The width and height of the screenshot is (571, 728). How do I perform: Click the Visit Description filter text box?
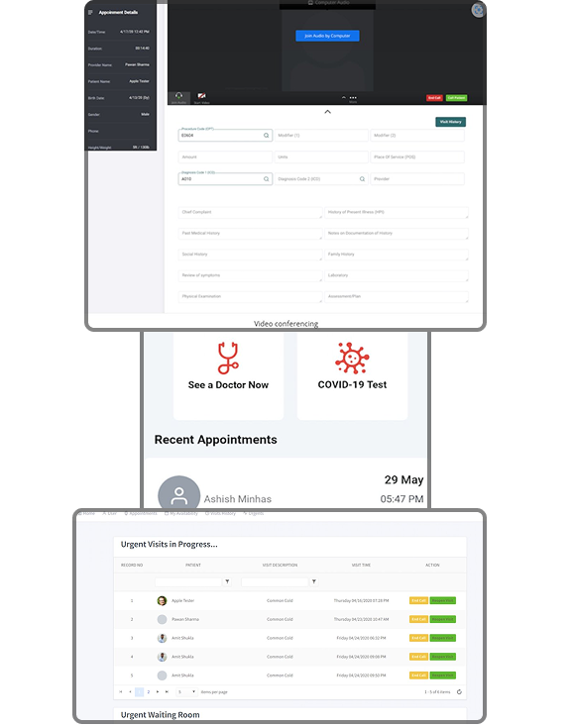[x=275, y=581]
